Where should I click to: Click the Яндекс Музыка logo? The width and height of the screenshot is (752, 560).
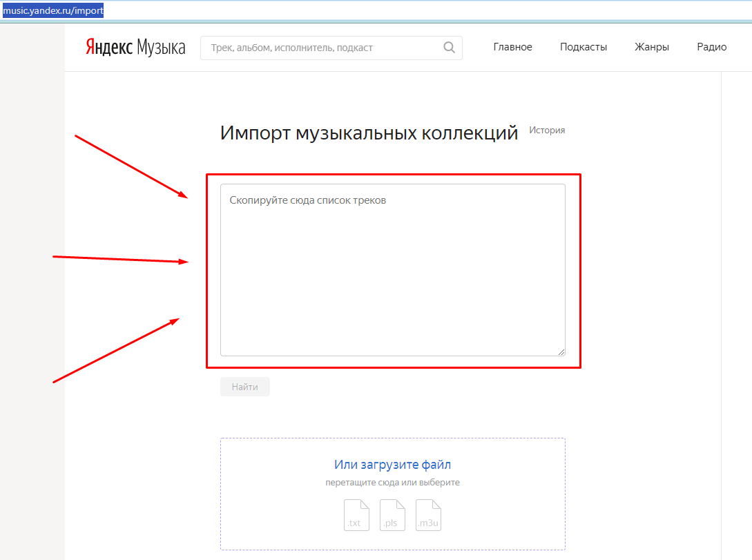(x=135, y=47)
